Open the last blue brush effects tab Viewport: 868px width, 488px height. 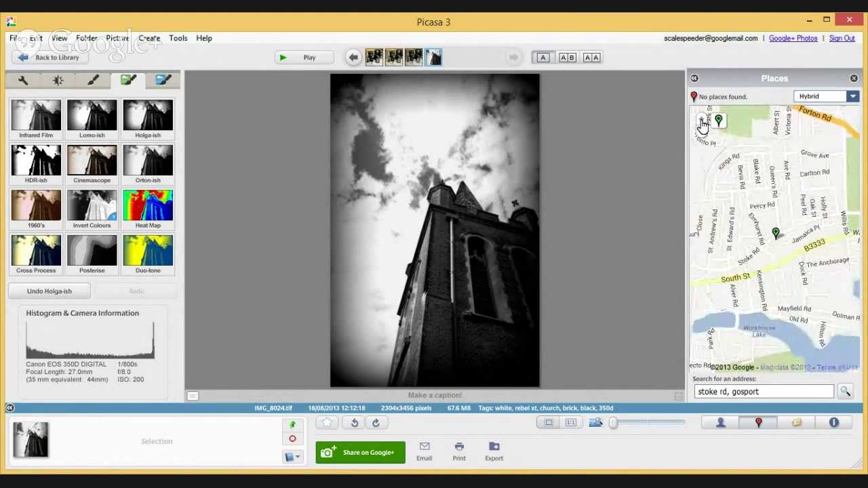coord(163,81)
